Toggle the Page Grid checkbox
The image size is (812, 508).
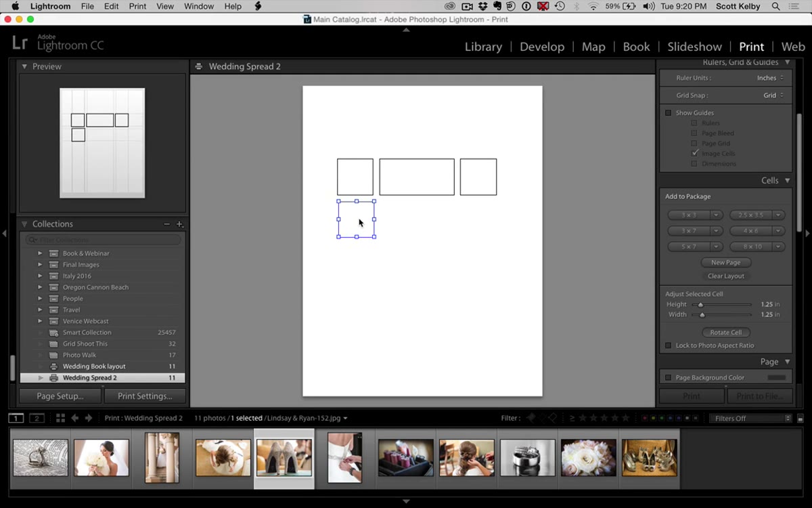click(694, 144)
